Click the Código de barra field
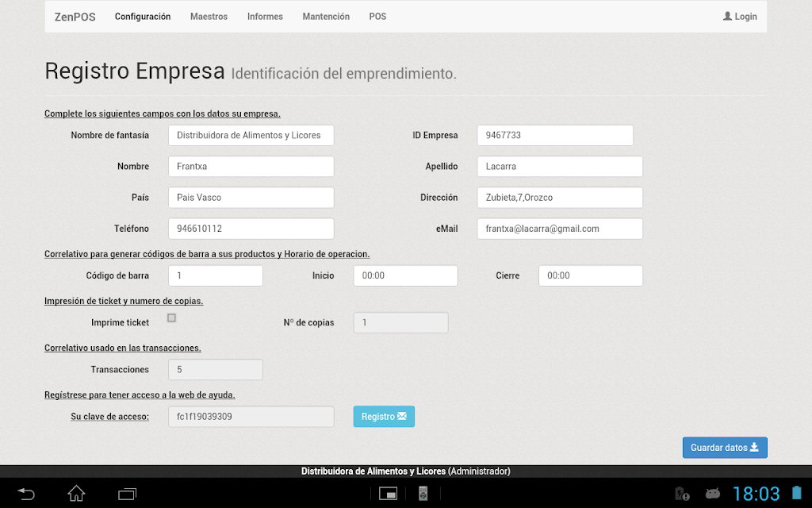This screenshot has width=812, height=508. tap(216, 275)
